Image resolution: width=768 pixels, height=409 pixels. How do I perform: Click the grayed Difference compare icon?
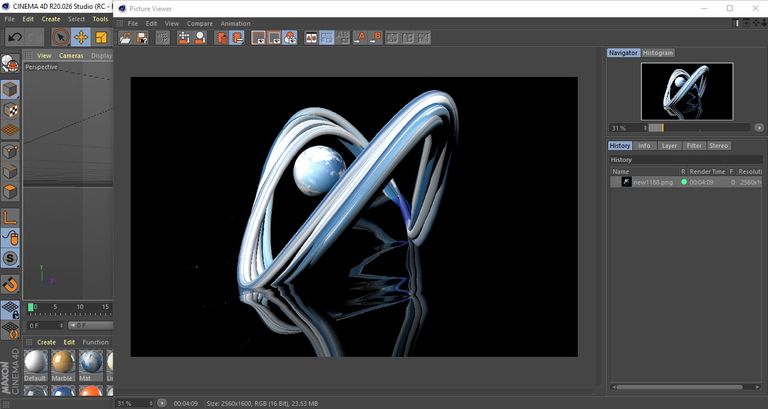pyautogui.click(x=343, y=38)
